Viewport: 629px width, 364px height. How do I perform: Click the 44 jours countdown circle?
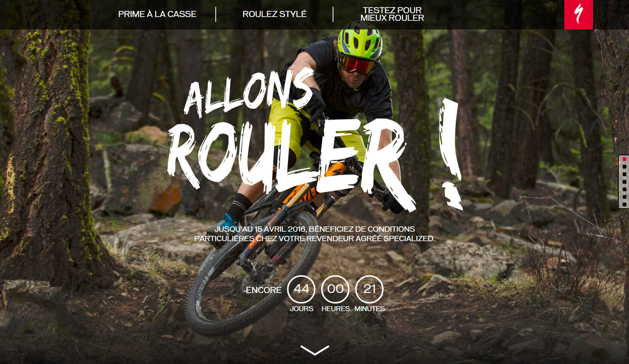[301, 289]
